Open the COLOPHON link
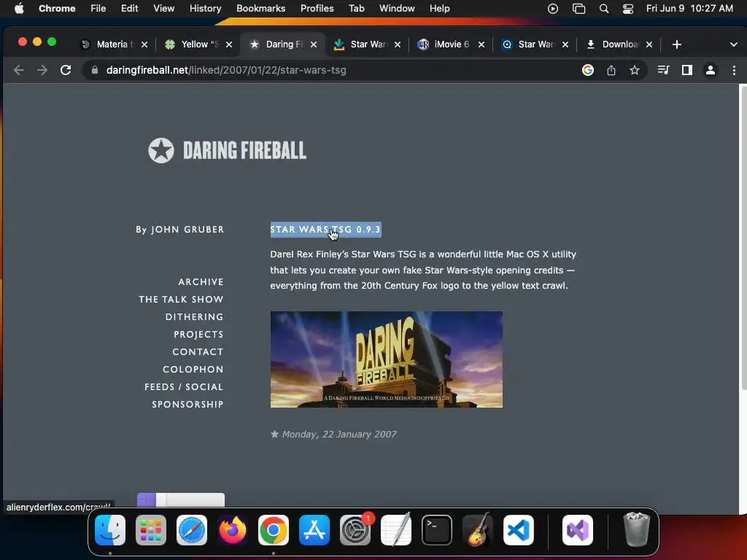The width and height of the screenshot is (747, 560). pyautogui.click(x=193, y=370)
